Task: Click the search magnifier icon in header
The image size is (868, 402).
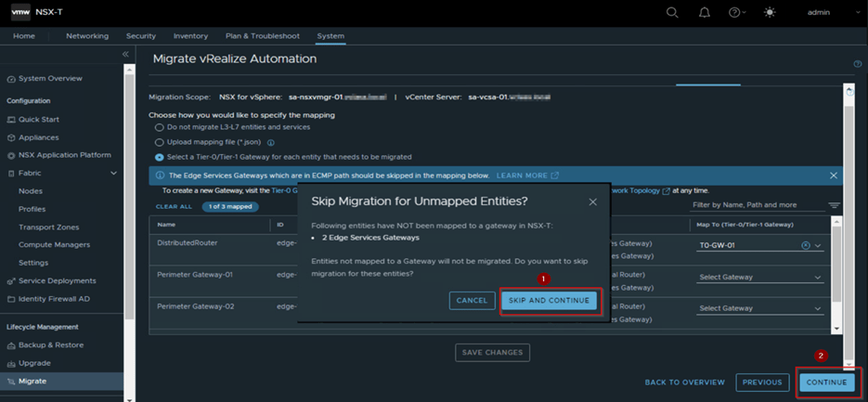Action: pos(672,13)
